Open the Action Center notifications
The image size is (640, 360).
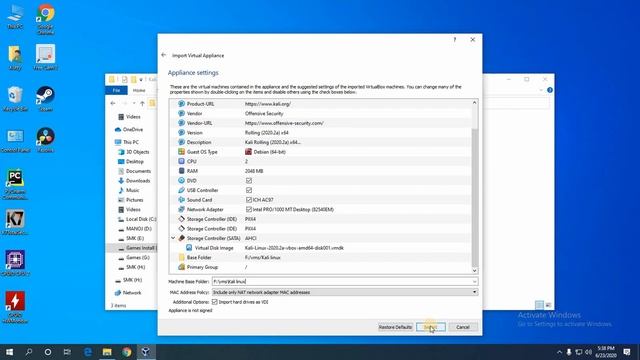[627, 352]
